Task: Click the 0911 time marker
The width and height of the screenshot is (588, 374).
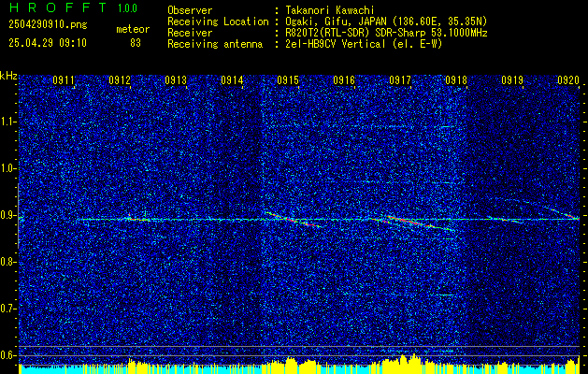Action: [x=63, y=80]
